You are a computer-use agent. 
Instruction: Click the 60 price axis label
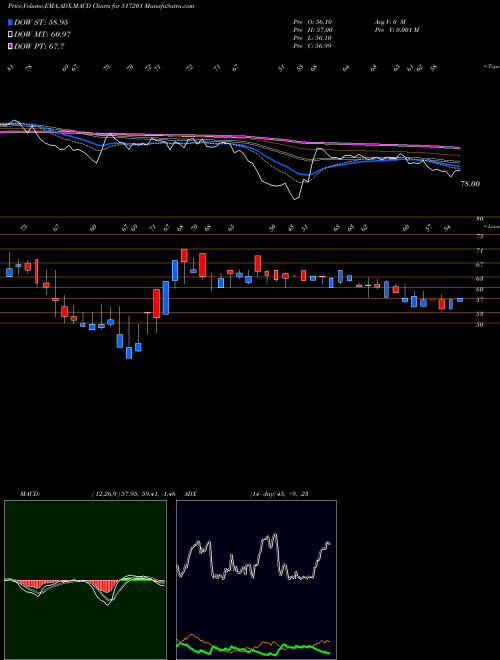pos(479,290)
